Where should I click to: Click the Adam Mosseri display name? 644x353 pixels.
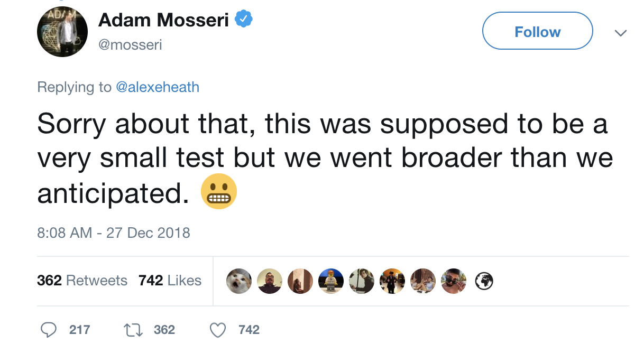click(x=163, y=20)
